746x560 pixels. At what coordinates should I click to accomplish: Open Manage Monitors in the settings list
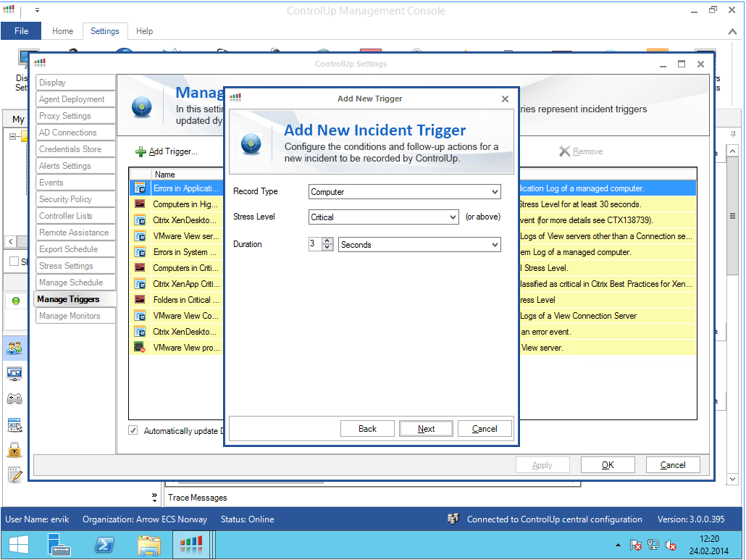[x=75, y=315]
